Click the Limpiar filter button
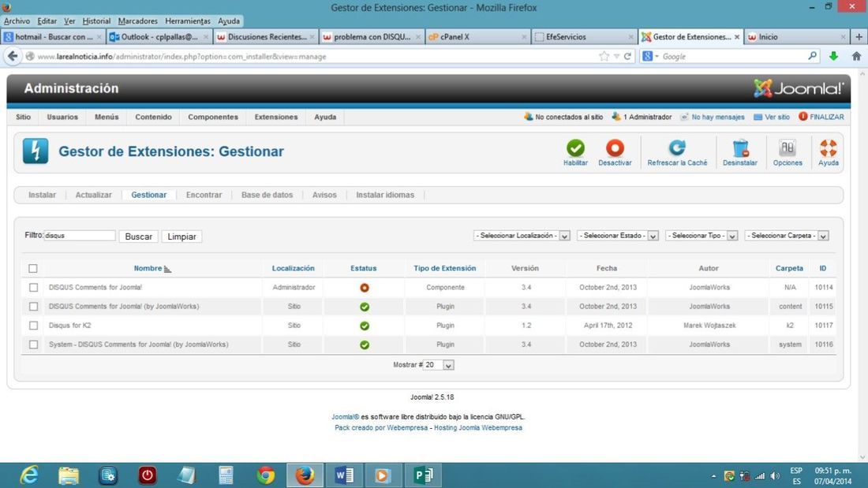This screenshot has height=488, width=868. (181, 237)
